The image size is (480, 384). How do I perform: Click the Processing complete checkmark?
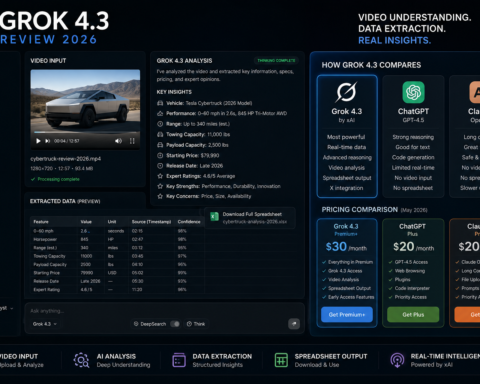(33, 179)
